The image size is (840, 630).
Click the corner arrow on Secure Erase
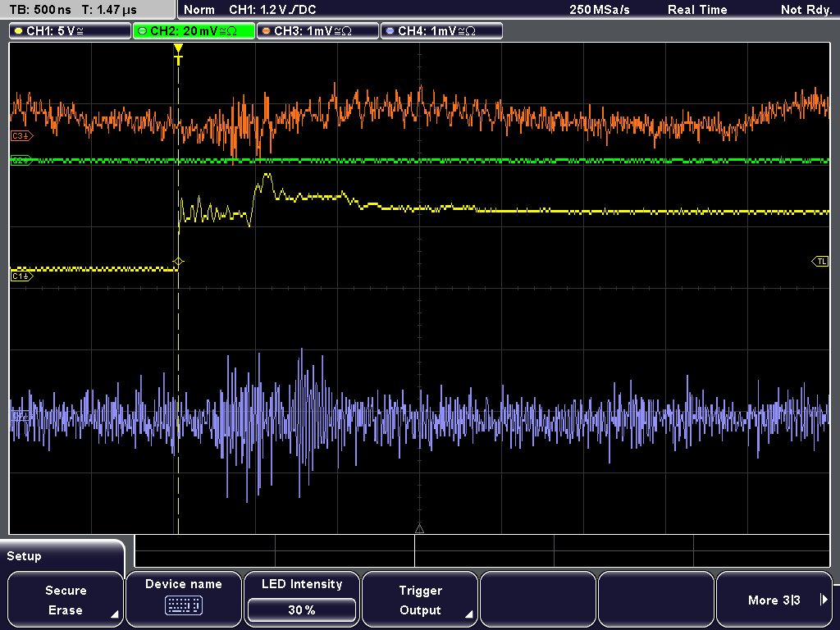115,614
